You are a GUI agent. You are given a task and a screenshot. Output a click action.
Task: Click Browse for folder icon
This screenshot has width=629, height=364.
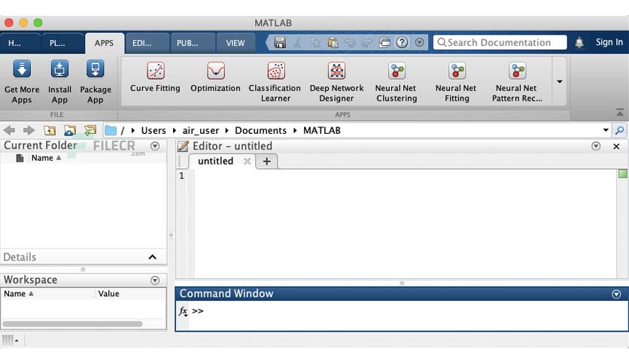pos(70,130)
